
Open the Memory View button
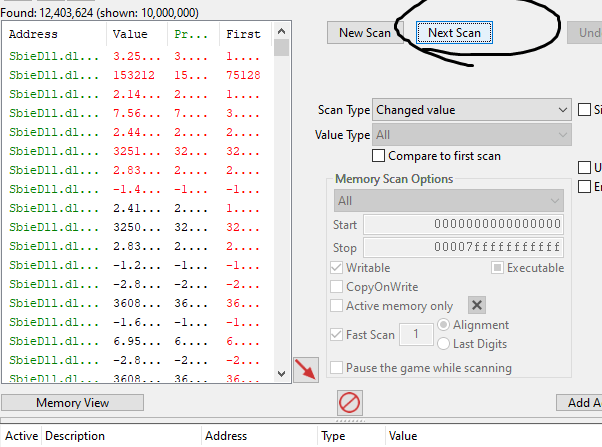pyautogui.click(x=73, y=403)
